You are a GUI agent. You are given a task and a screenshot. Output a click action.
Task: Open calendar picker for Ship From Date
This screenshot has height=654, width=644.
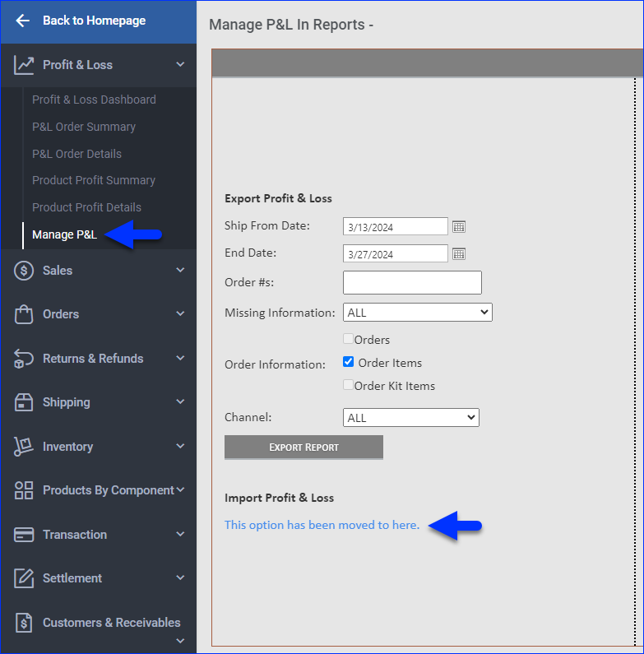(459, 226)
